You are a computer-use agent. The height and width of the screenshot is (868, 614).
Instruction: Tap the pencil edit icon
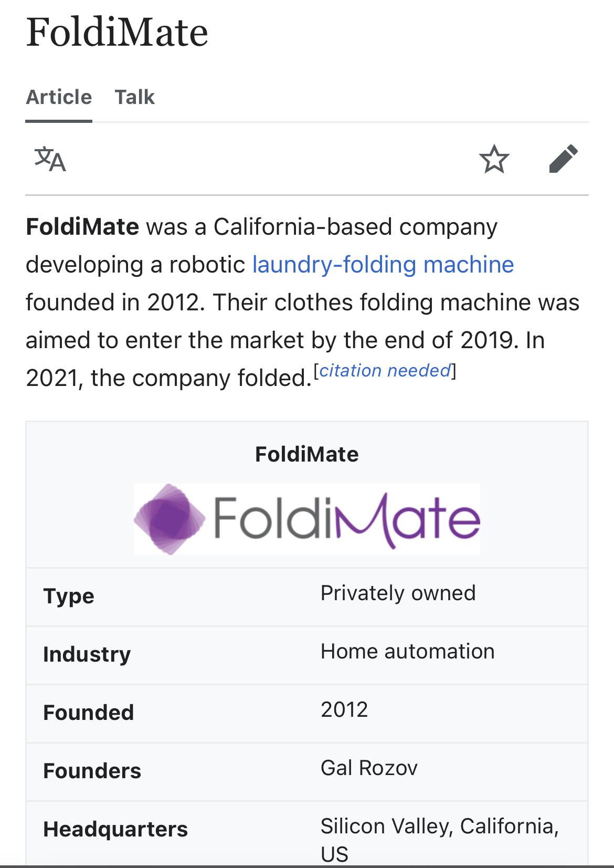coord(563,159)
